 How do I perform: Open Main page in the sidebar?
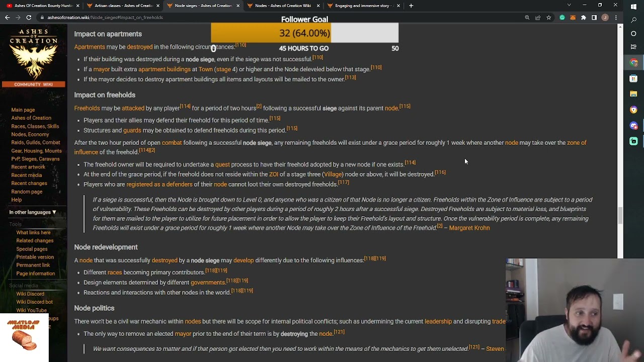(x=23, y=110)
